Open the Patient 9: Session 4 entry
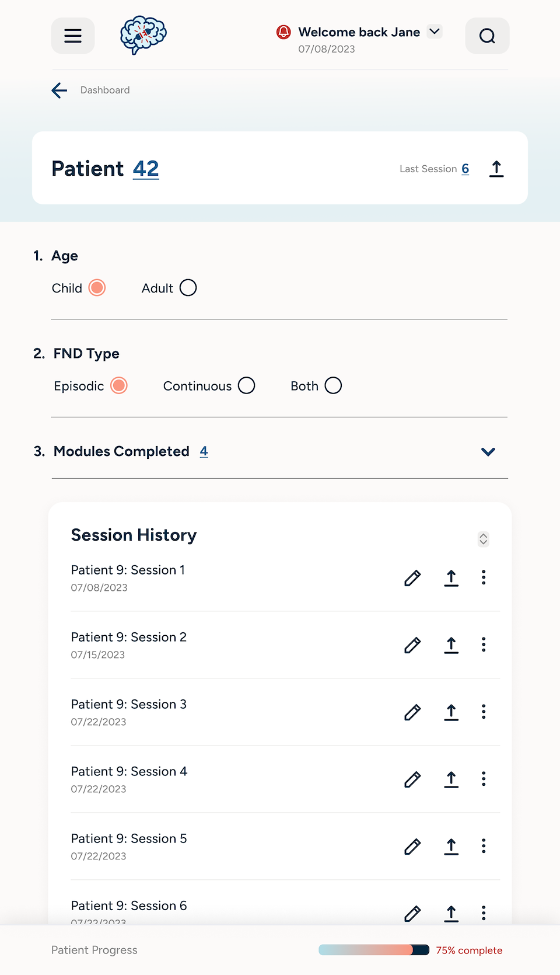Image resolution: width=560 pixels, height=975 pixels. [x=129, y=772]
